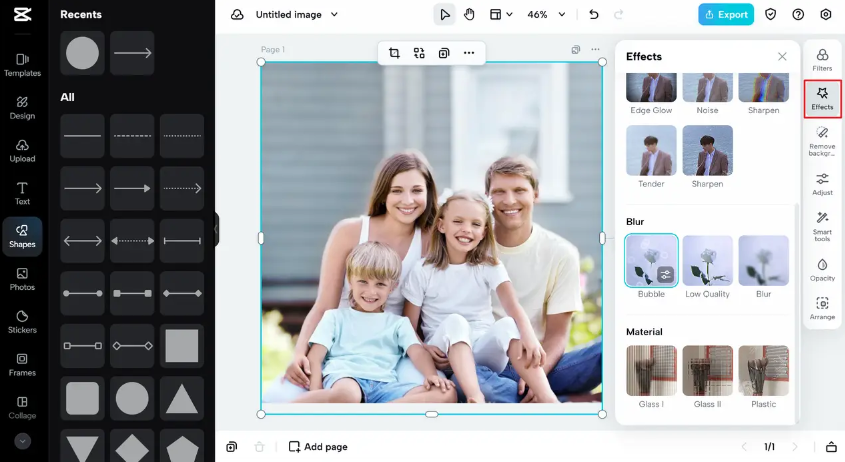
Task: Open the Adjust panel
Action: [822, 184]
